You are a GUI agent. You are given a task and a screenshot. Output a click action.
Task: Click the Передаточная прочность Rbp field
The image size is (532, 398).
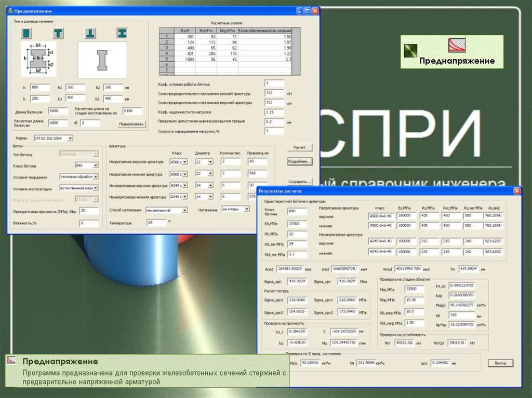[89, 211]
